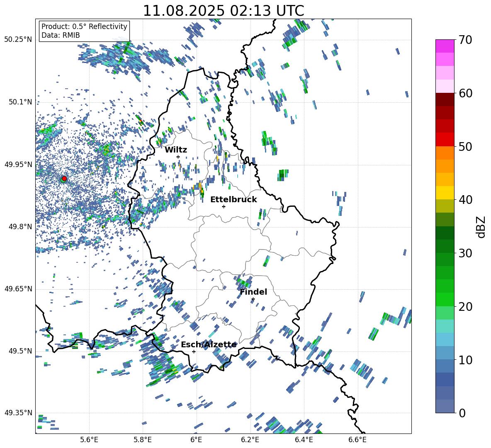Click the Wiltz city label
The image size is (491, 448).
point(176,150)
